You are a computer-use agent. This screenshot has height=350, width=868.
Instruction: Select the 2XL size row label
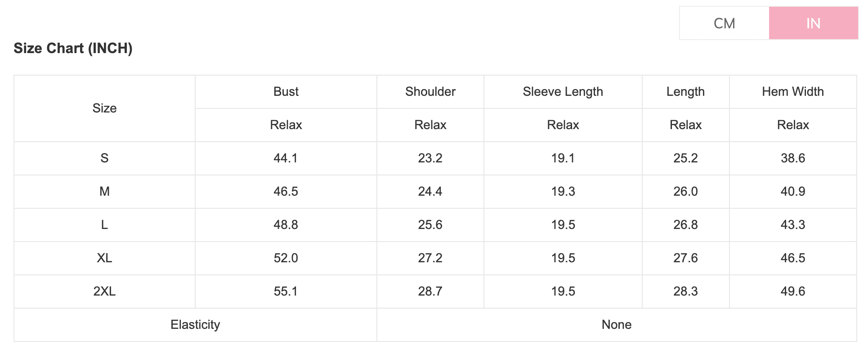click(x=104, y=292)
